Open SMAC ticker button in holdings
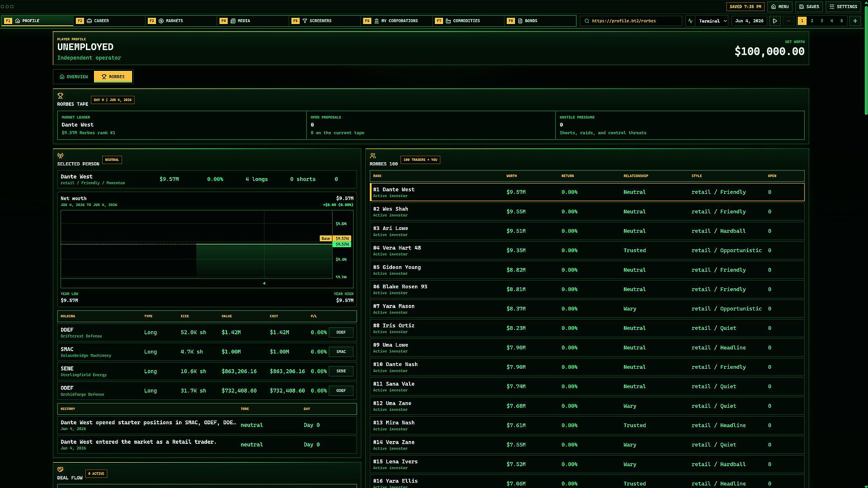Image resolution: width=868 pixels, height=488 pixels. (341, 352)
